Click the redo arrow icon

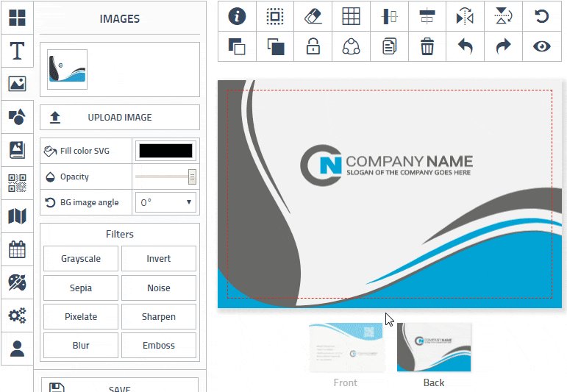tap(503, 47)
